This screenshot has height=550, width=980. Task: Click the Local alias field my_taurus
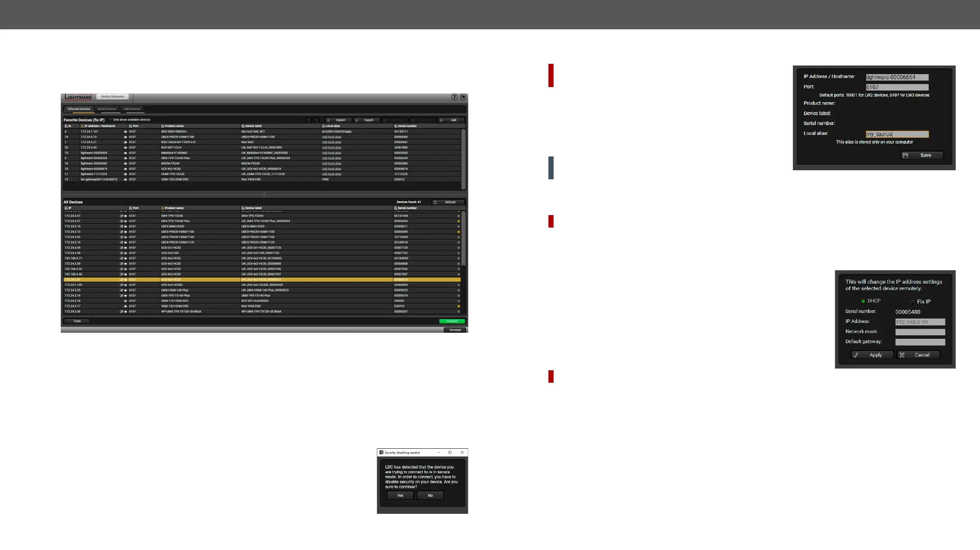(897, 134)
